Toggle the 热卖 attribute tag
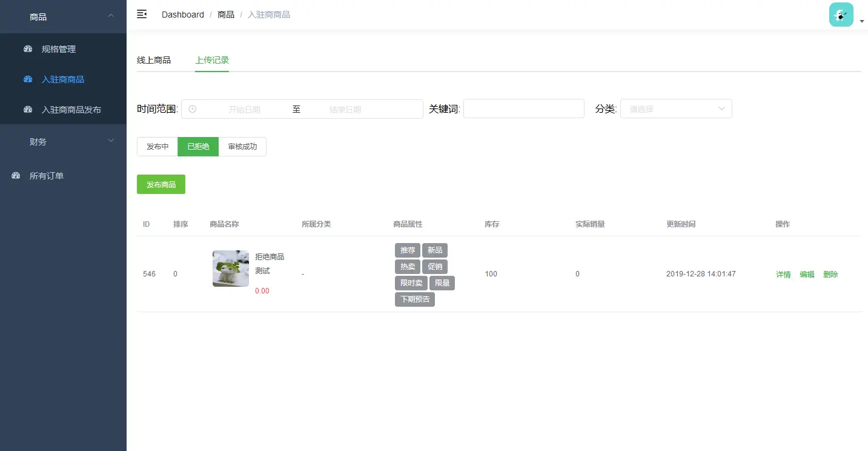This screenshot has height=451, width=868. tap(408, 267)
